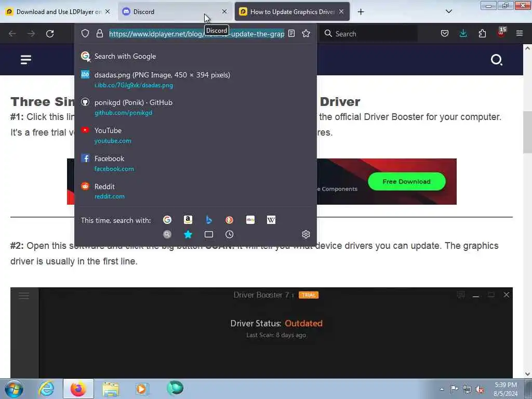This screenshot has width=532, height=399.
Task: Open the Downloads panel icon
Action: pos(463,33)
